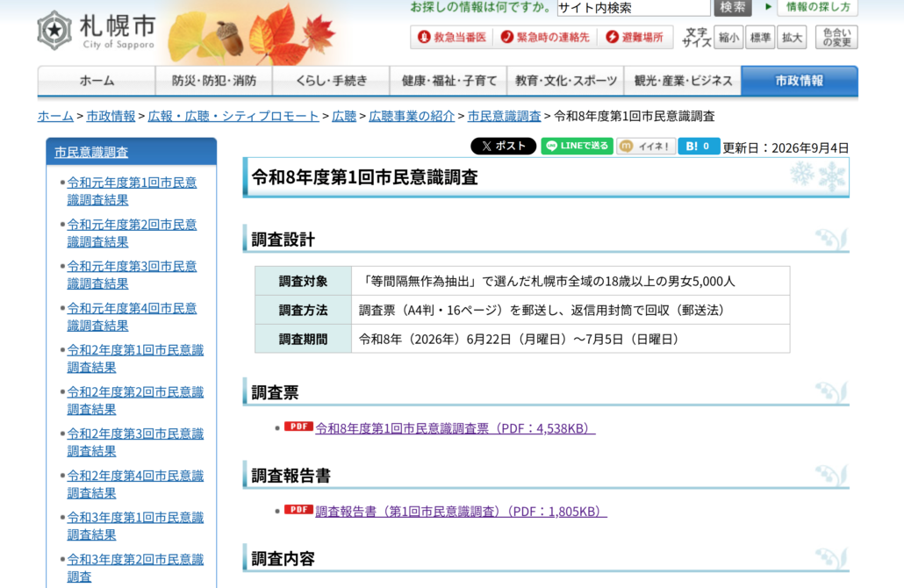Viewport: 904px width, 588px height.
Task: Click the 検索 search button
Action: coord(733,8)
